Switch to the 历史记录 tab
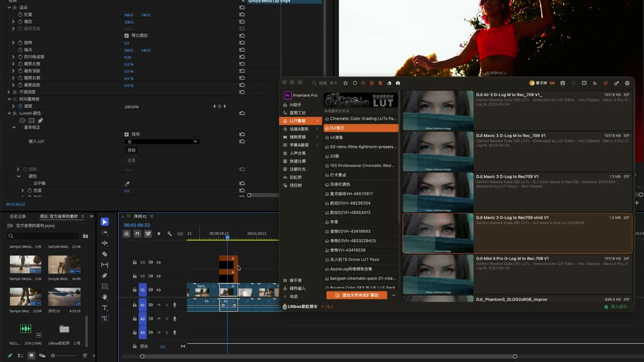The image size is (644, 362). pos(18,216)
